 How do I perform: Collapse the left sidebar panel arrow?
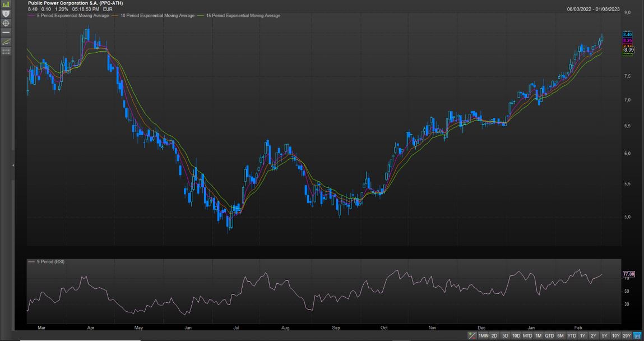click(13, 165)
